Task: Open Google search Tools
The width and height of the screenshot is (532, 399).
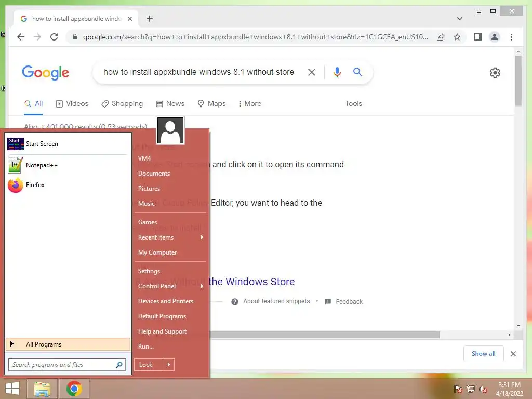Action: coord(353,104)
